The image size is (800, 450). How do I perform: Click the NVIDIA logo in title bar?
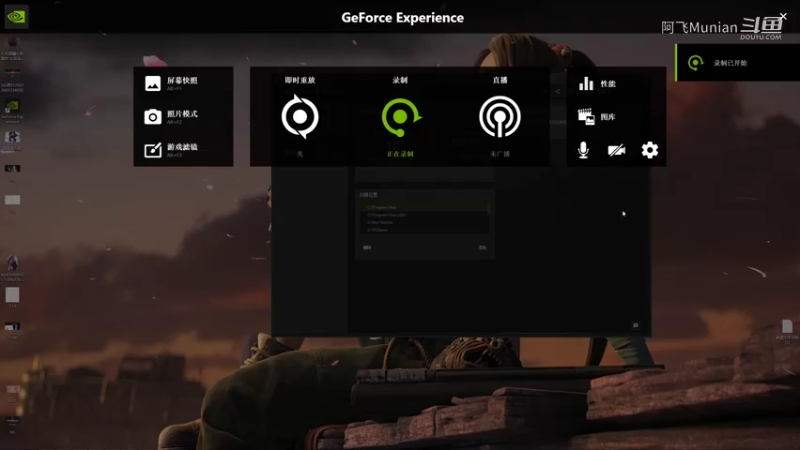tap(16, 17)
